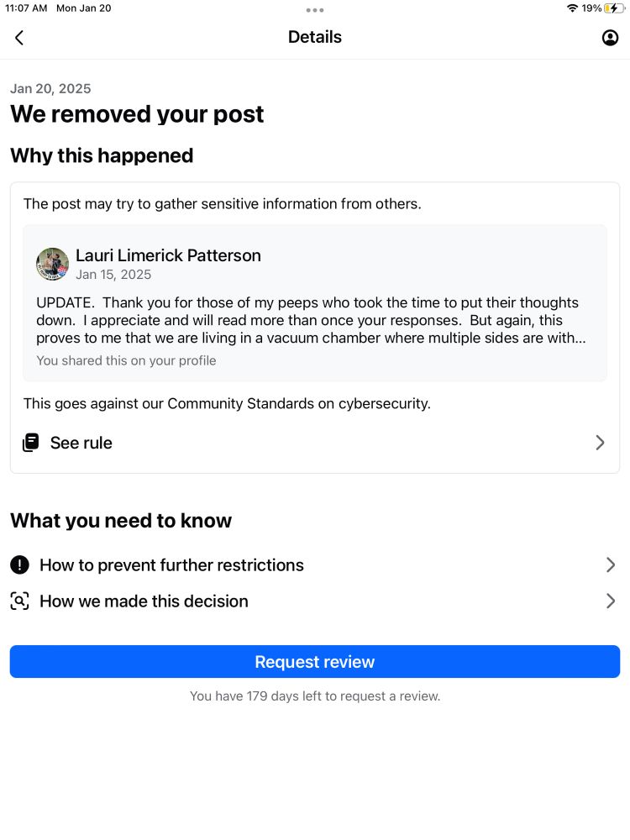Open How we made this decision
Screen dimensions: 630x840
pyautogui.click(x=314, y=601)
